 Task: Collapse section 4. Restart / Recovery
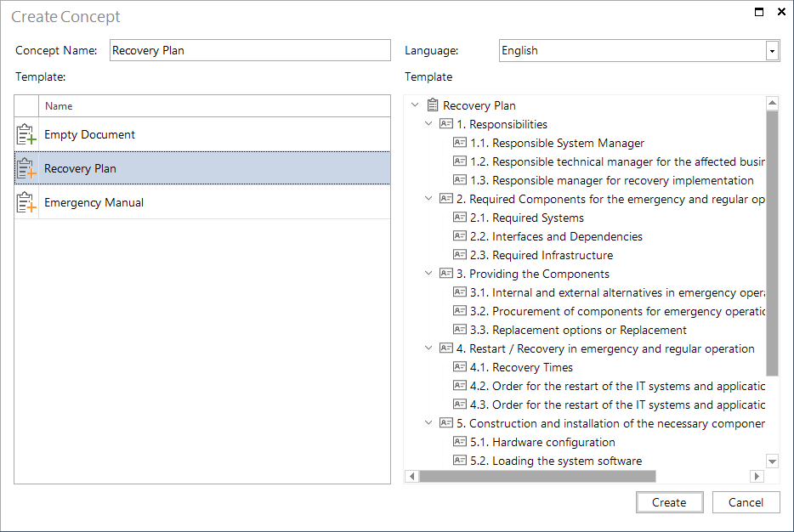click(x=428, y=348)
